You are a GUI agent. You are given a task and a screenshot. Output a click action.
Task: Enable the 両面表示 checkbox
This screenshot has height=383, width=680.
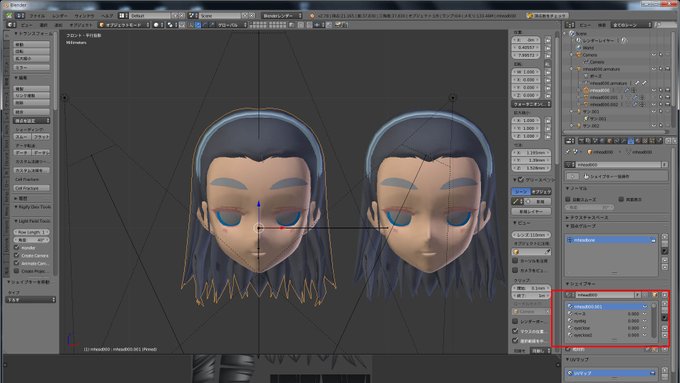[621, 200]
